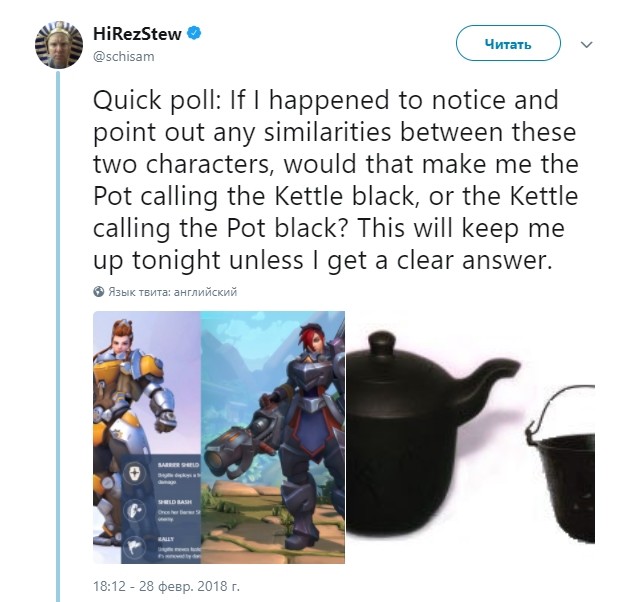Viewport: 625px width, 602px height.
Task: Click the tweet text body
Action: pos(336,180)
